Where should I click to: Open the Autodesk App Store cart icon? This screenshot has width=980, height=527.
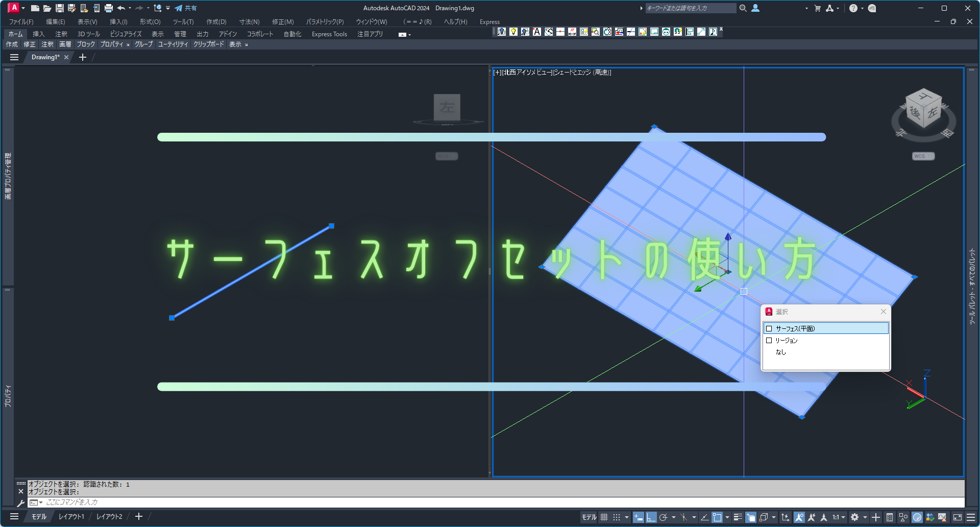point(817,8)
